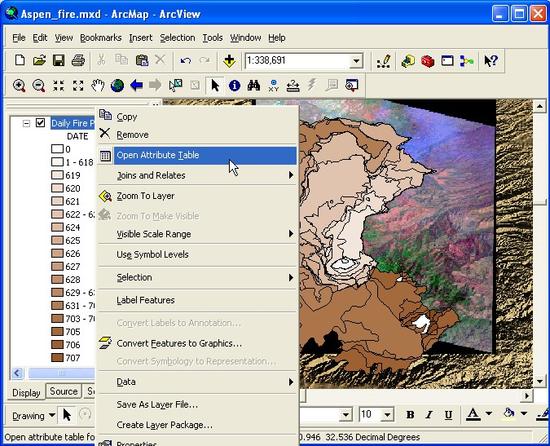Click the Save floppy disk icon
Image resolution: width=550 pixels, height=446 pixels.
[59, 61]
